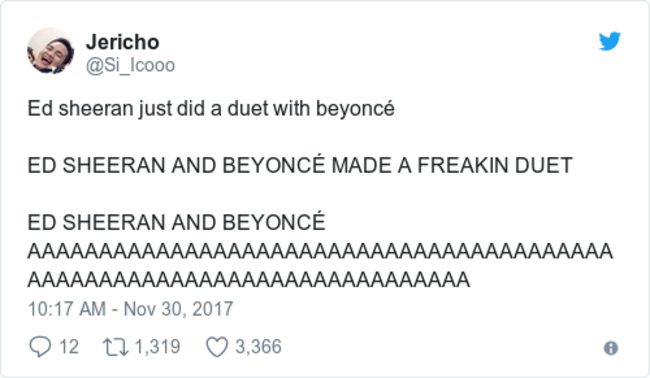This screenshot has width=650, height=378.
Task: Click the Twitter bird logo
Action: click(x=609, y=41)
